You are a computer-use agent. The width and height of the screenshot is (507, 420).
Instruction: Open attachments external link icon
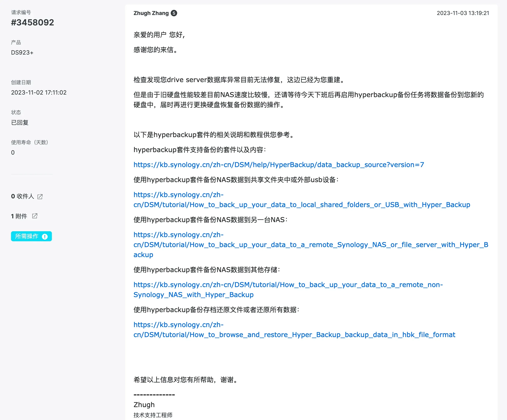click(35, 216)
